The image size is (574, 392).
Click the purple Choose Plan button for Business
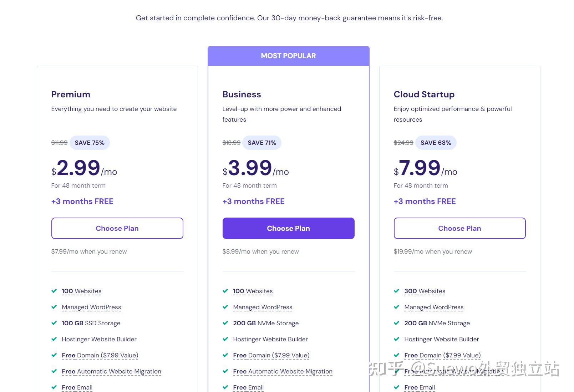tap(288, 228)
